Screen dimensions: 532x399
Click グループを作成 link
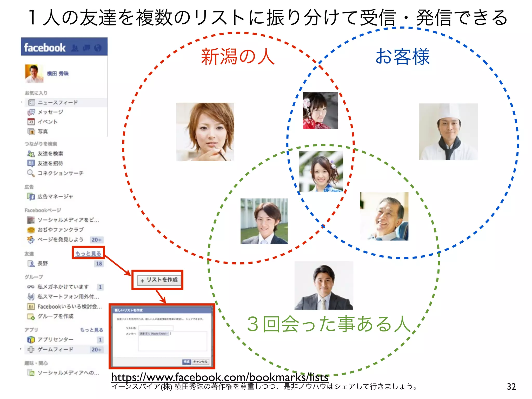click(x=56, y=316)
